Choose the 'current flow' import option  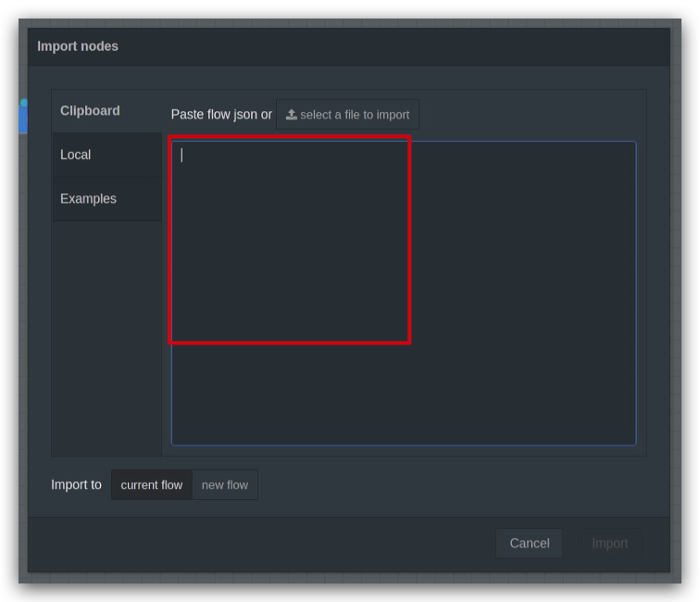coord(152,485)
